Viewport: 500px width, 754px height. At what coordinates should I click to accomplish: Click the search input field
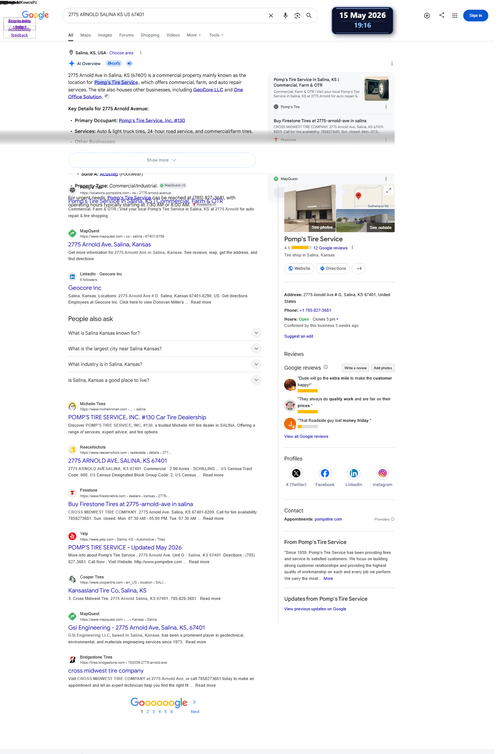[166, 15]
